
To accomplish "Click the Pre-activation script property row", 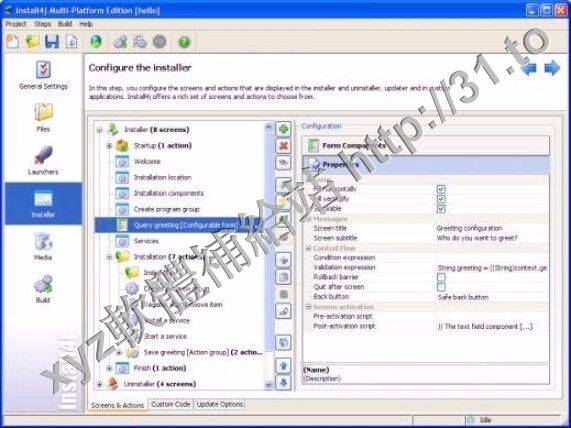I will point(426,316).
